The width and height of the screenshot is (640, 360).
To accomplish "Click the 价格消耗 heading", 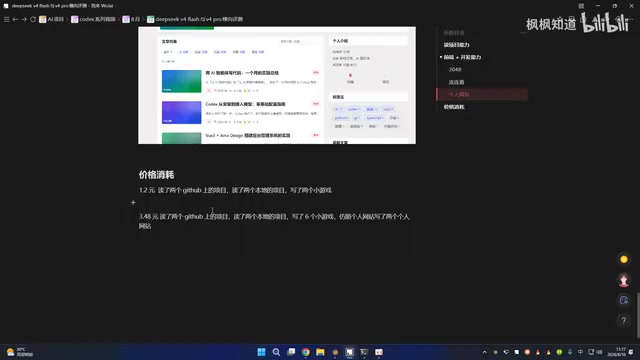I will pos(156,175).
